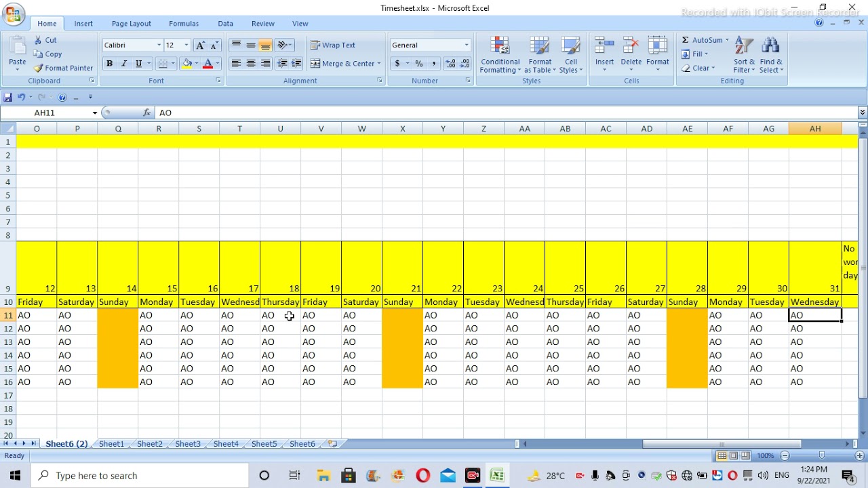868x488 pixels.
Task: Click the Decrease Decimal icon
Action: pyautogui.click(x=465, y=64)
